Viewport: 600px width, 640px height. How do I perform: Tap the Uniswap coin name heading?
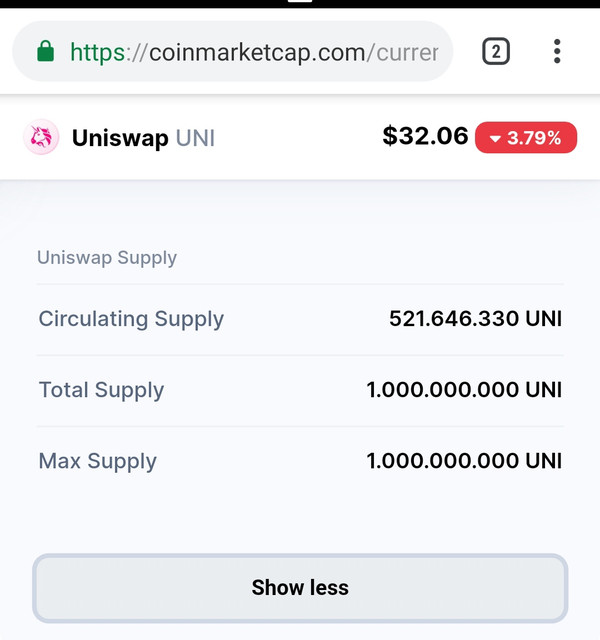tap(120, 138)
